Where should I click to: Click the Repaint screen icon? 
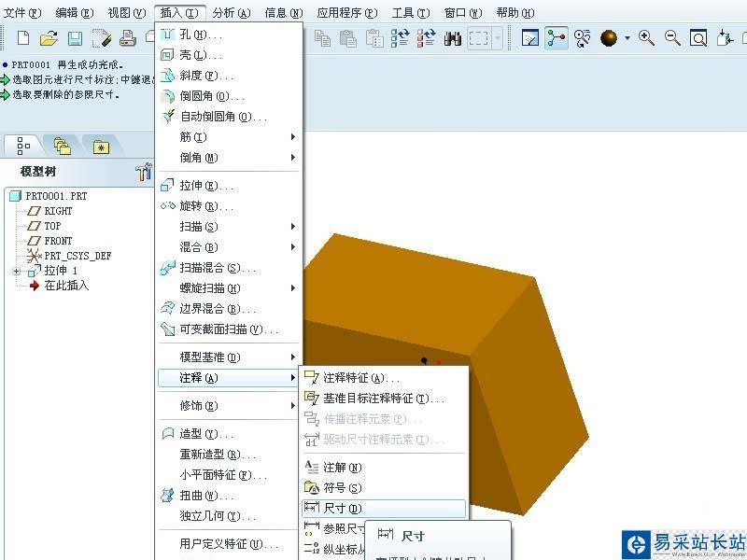click(x=530, y=38)
